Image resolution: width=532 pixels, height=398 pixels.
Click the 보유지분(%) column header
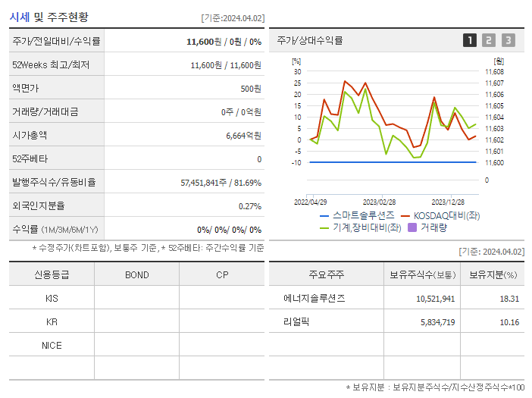click(493, 274)
